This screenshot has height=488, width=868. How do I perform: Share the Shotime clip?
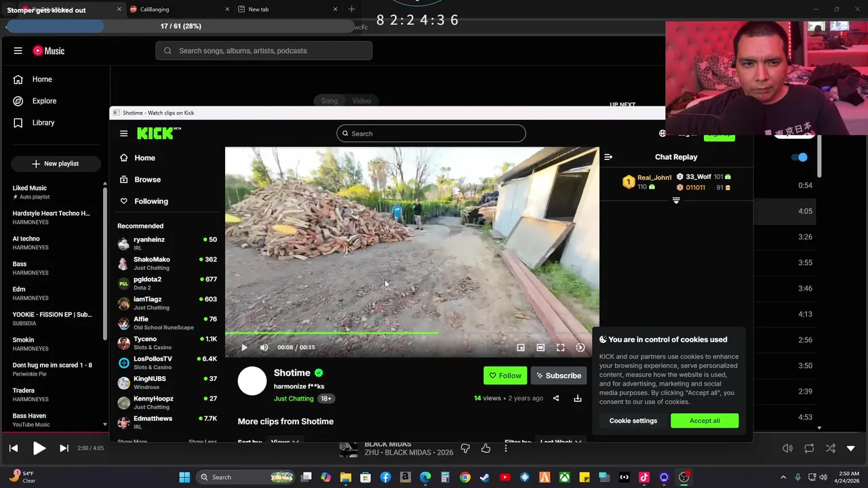tap(556, 399)
